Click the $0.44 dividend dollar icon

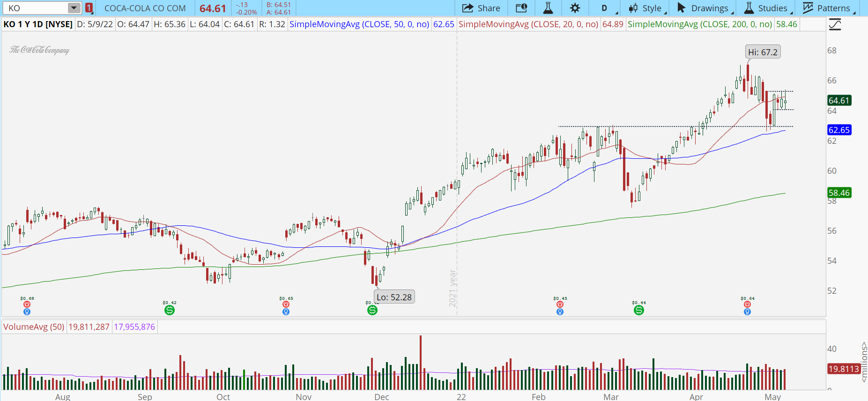click(639, 310)
